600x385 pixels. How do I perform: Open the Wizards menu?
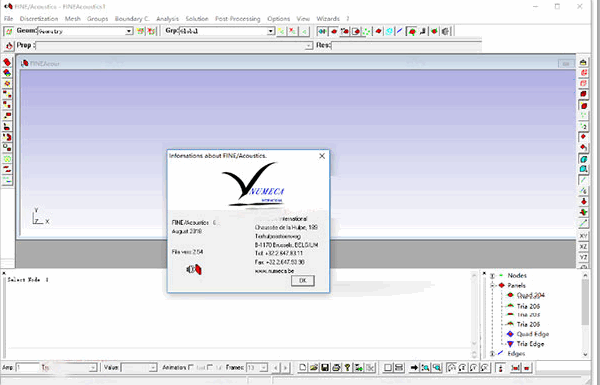click(328, 18)
